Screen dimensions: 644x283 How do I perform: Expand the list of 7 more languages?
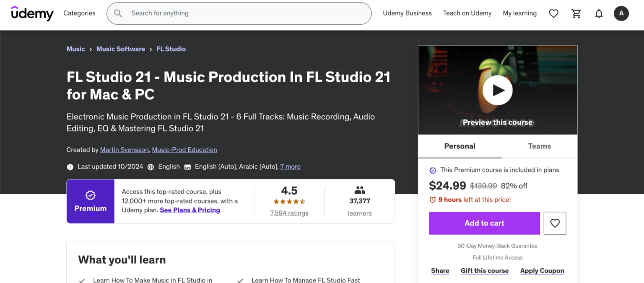[290, 166]
